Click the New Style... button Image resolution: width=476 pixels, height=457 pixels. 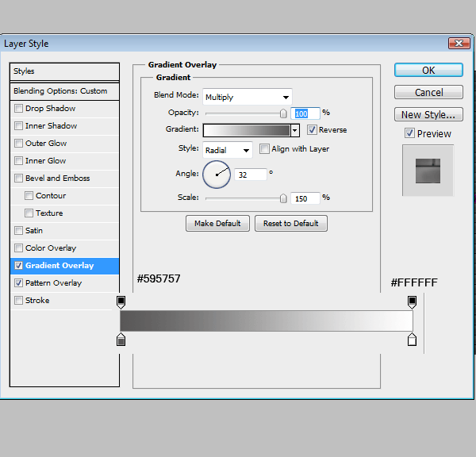point(428,114)
